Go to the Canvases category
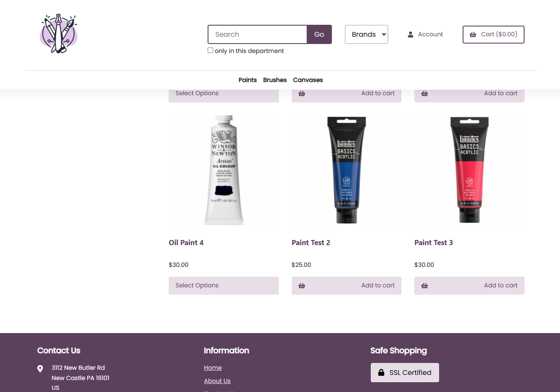The image size is (560, 392). (x=308, y=80)
